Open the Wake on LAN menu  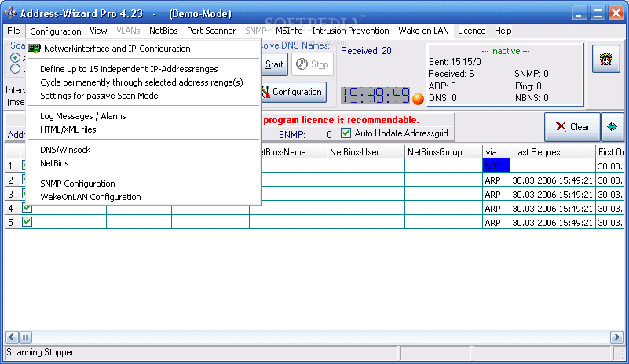click(x=423, y=31)
